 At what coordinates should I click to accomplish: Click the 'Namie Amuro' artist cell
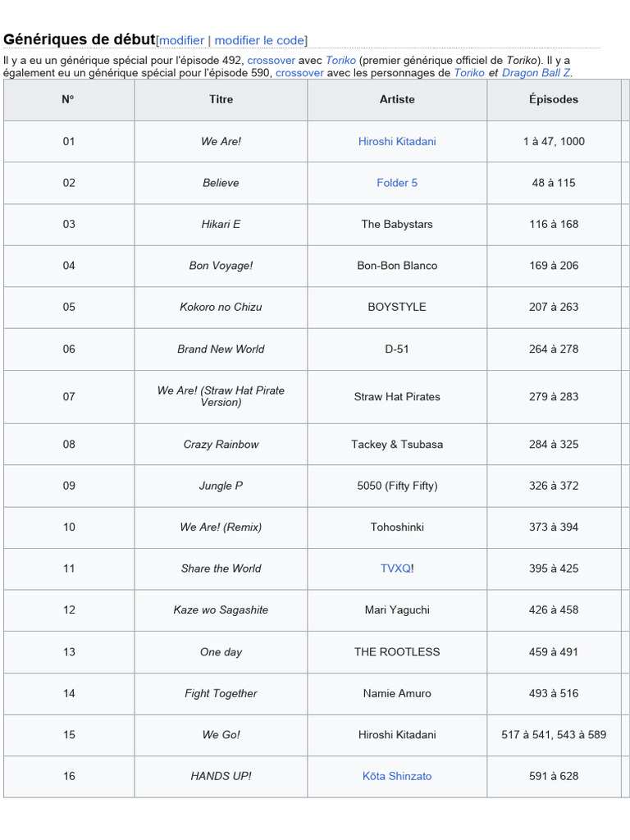click(x=397, y=693)
